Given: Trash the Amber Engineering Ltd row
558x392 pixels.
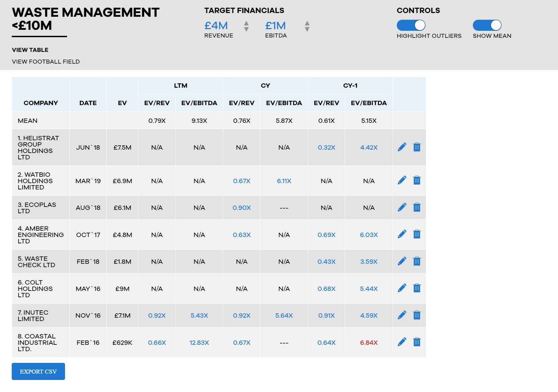Looking at the screenshot, I should pyautogui.click(x=417, y=234).
